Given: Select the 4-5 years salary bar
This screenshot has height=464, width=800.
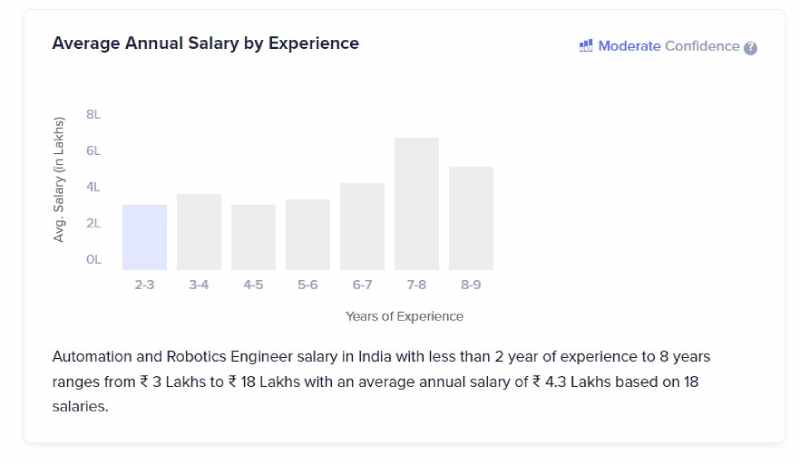Looking at the screenshot, I should point(254,237).
